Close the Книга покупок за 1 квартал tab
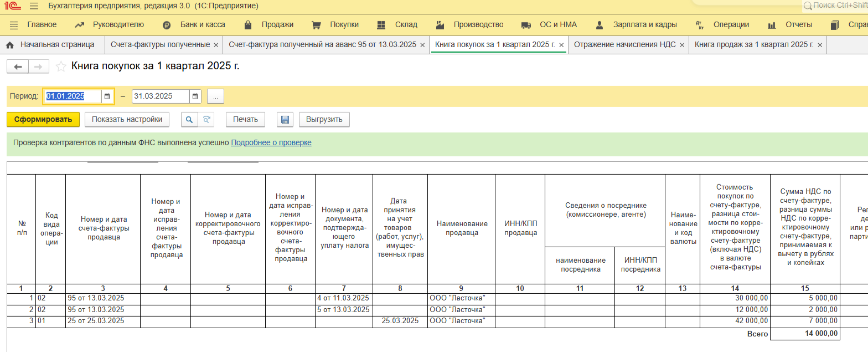 (561, 45)
